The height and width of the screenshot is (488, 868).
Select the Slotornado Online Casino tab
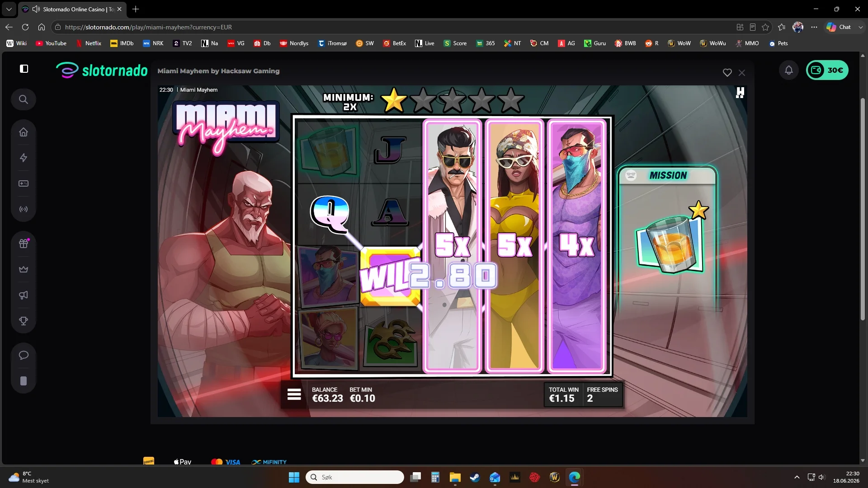click(72, 9)
